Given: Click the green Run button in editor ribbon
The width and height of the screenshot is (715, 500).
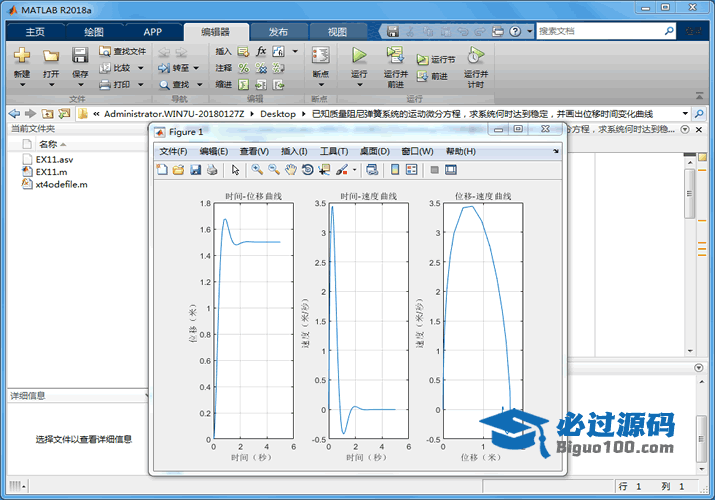Looking at the screenshot, I should tap(359, 56).
